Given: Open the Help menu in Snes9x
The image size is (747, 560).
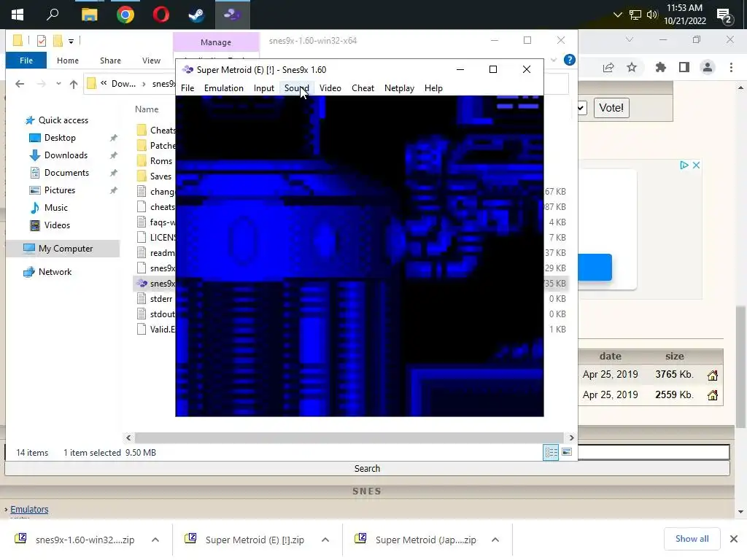Looking at the screenshot, I should [433, 88].
